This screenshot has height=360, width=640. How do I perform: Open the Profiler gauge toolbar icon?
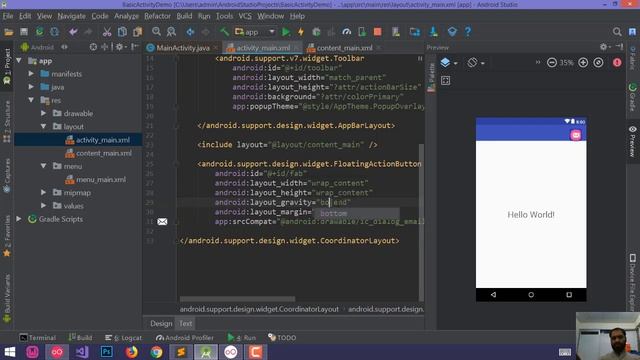pyautogui.click(x=347, y=32)
